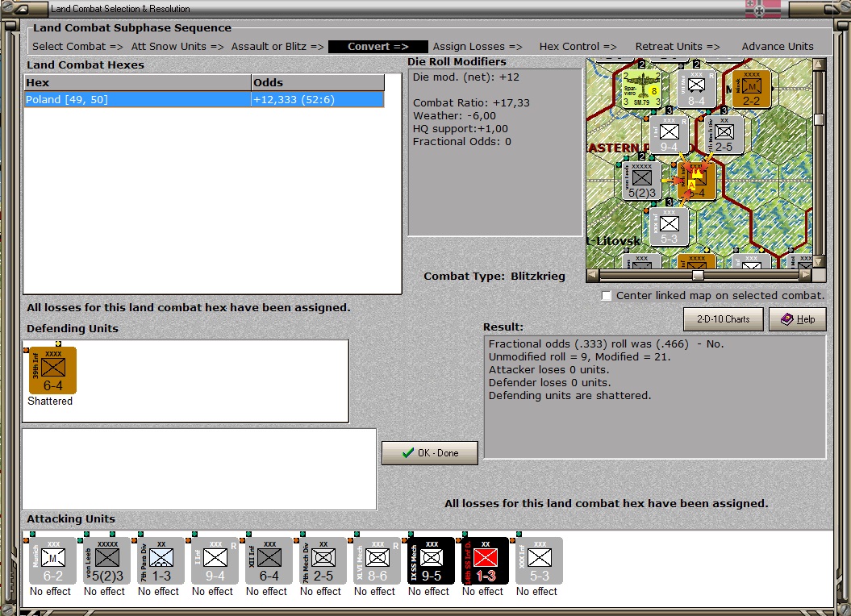This screenshot has width=851, height=616.
Task: Click the map scroll left arrow
Action: (593, 275)
